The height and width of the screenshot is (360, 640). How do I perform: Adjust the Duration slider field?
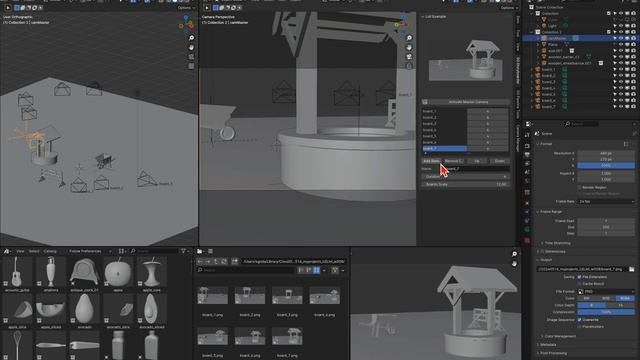tap(465, 176)
